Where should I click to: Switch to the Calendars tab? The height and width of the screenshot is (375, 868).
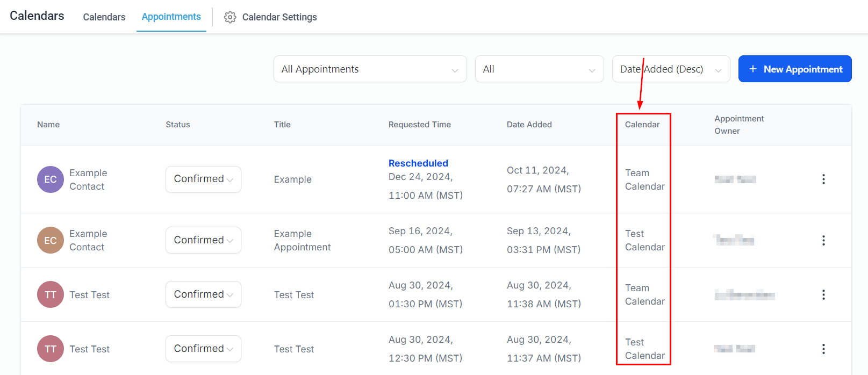pyautogui.click(x=104, y=17)
